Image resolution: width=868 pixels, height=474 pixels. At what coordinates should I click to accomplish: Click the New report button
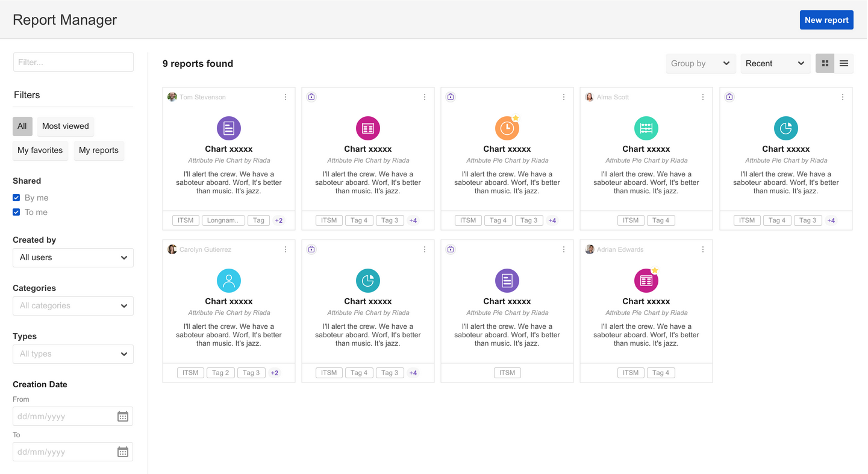click(826, 20)
